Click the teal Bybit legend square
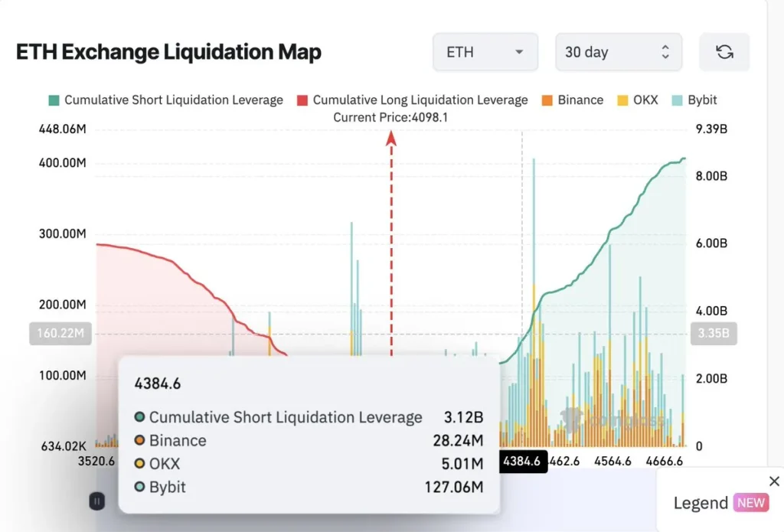Viewport: 784px width, 532px height. [x=677, y=100]
